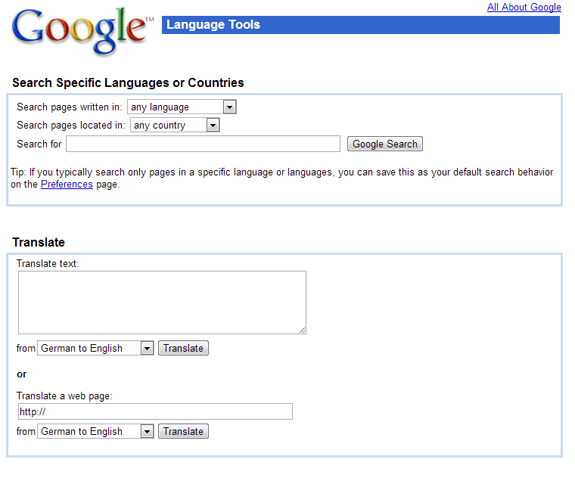Image resolution: width=575 pixels, height=481 pixels.
Task: Open language pair dropdown under web page URL
Action: point(95,432)
